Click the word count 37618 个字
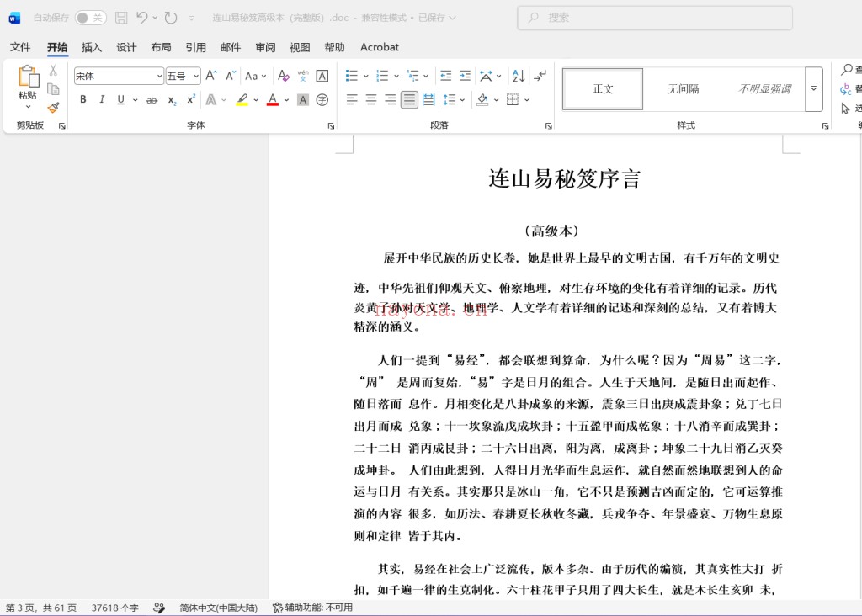Image resolution: width=862 pixels, height=616 pixels. click(114, 608)
